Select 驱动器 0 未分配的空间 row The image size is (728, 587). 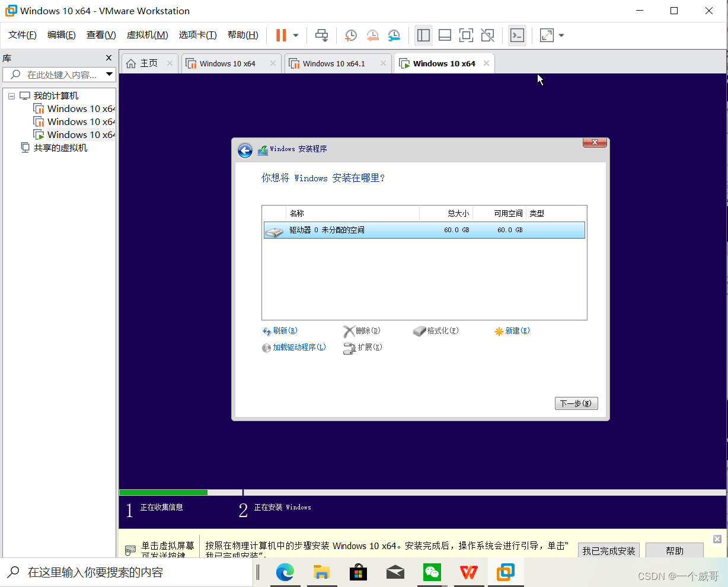click(424, 230)
